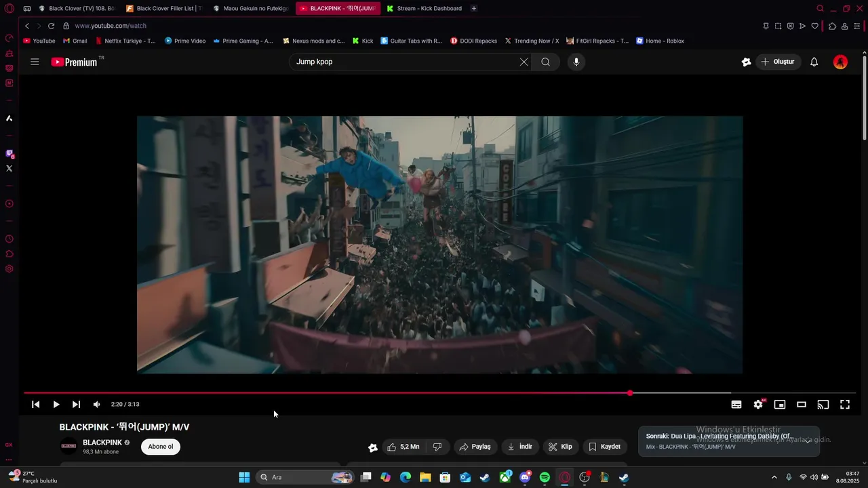Screen dimensions: 868x488
Task: Open the BLACKPINK channel name link
Action: pos(102,443)
